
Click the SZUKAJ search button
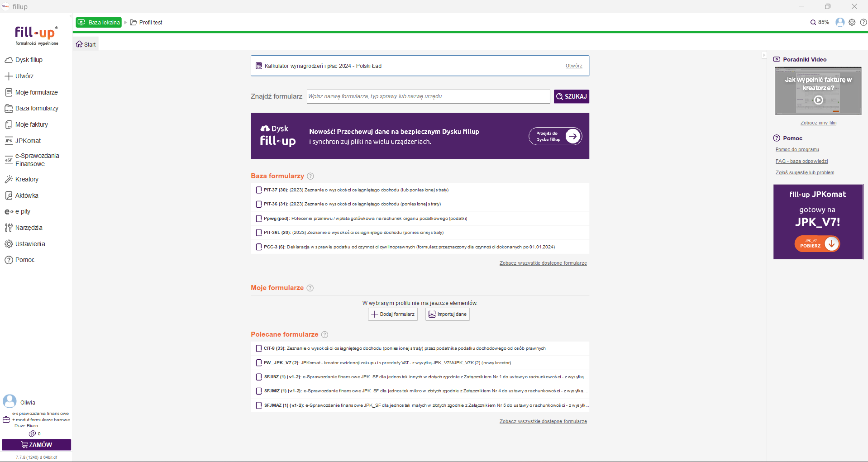[571, 96]
